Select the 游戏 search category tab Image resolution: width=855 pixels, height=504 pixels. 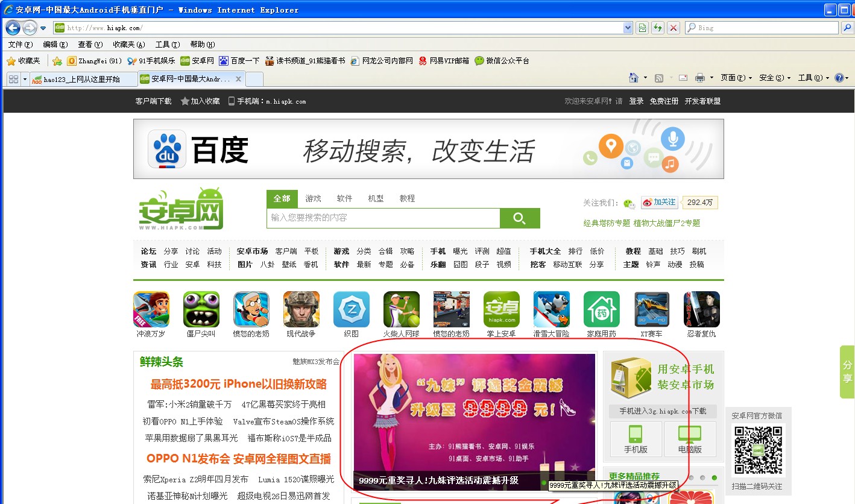[313, 198]
